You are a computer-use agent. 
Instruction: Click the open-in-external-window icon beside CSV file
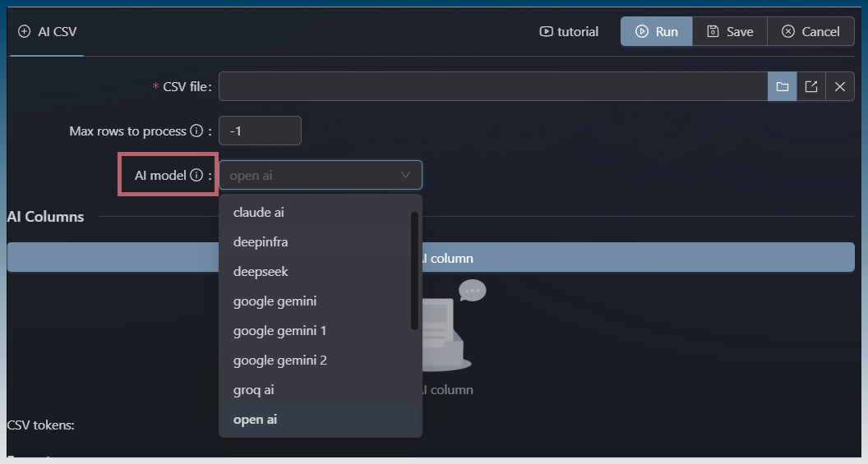[810, 86]
